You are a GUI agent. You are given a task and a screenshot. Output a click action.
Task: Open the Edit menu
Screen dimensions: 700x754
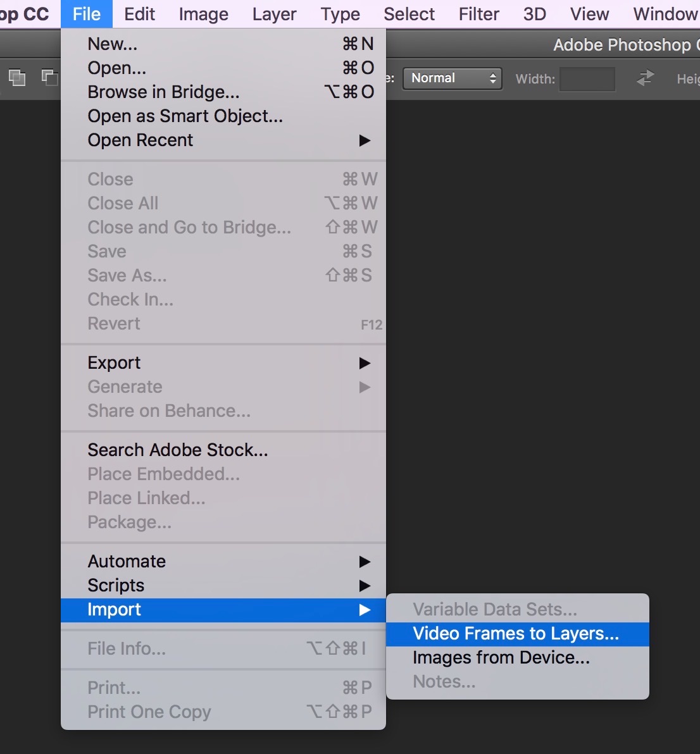tap(139, 14)
